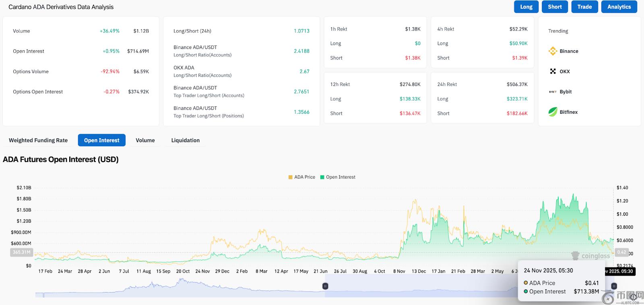This screenshot has width=644, height=305.
Task: Click the Trade button
Action: pos(584,7)
